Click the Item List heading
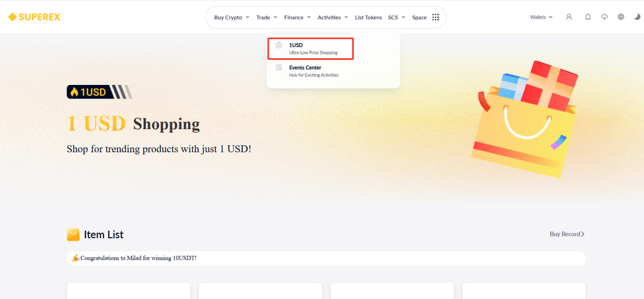This screenshot has width=644, height=299. pyautogui.click(x=104, y=235)
